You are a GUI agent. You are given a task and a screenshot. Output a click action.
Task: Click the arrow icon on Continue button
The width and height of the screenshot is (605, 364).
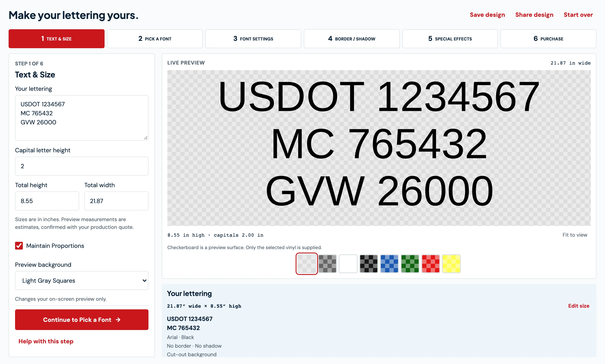coord(118,320)
